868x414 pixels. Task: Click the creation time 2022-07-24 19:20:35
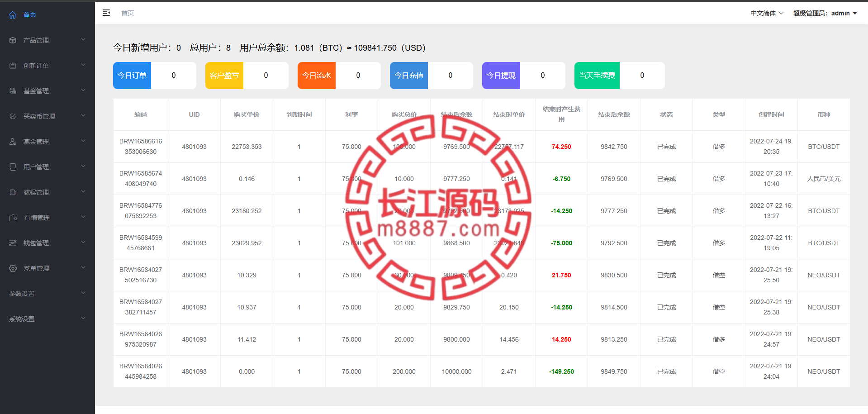tap(771, 147)
